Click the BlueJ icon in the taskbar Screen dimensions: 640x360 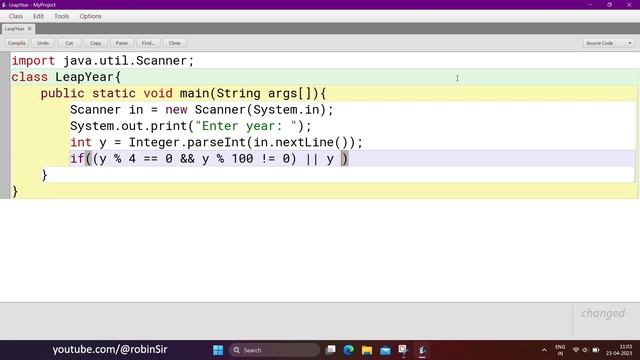coord(422,350)
